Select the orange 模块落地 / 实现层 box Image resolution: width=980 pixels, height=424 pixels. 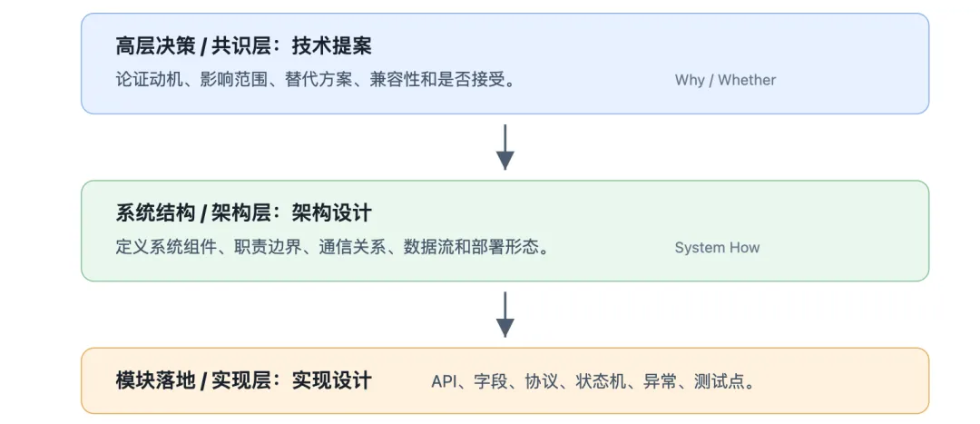pos(505,380)
